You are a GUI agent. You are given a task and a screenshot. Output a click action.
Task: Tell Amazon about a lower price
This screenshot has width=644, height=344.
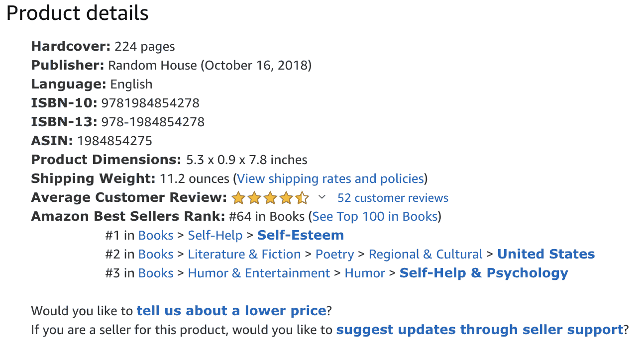point(231,310)
